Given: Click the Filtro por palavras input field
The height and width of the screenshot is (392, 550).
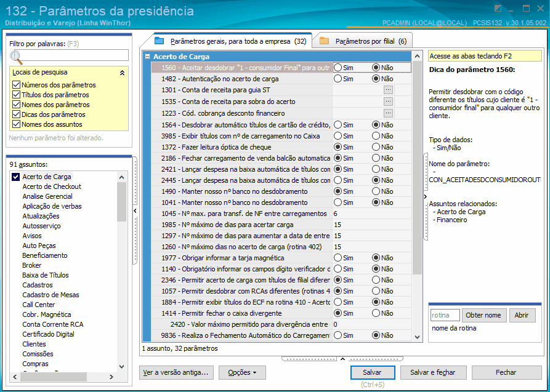Looking at the screenshot, I should tap(72, 55).
